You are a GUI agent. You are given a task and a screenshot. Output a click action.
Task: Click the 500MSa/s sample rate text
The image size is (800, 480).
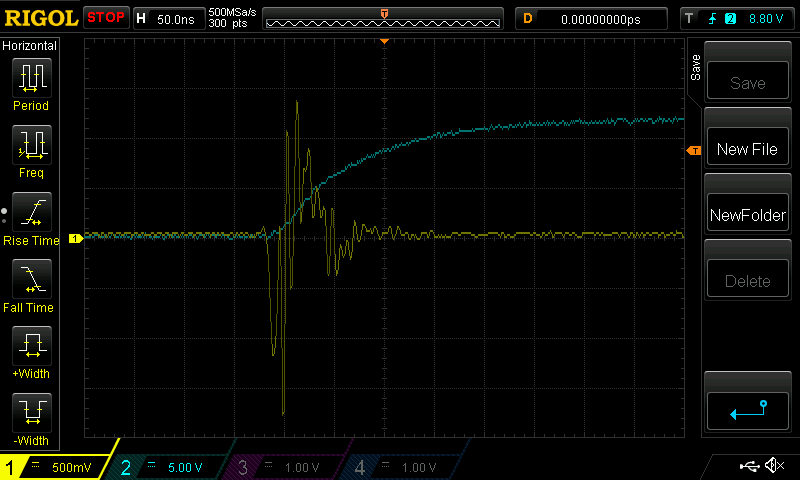(x=232, y=12)
